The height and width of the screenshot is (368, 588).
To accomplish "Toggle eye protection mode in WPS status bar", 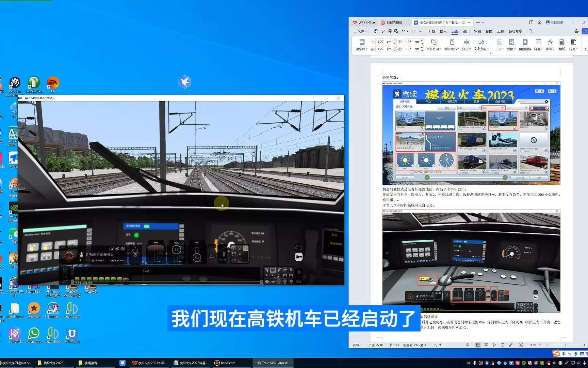I will (x=468, y=345).
